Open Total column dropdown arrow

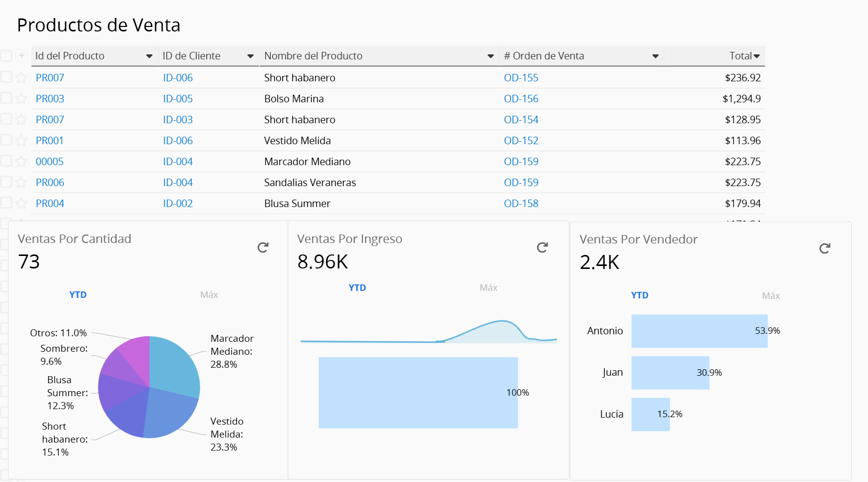coord(757,56)
